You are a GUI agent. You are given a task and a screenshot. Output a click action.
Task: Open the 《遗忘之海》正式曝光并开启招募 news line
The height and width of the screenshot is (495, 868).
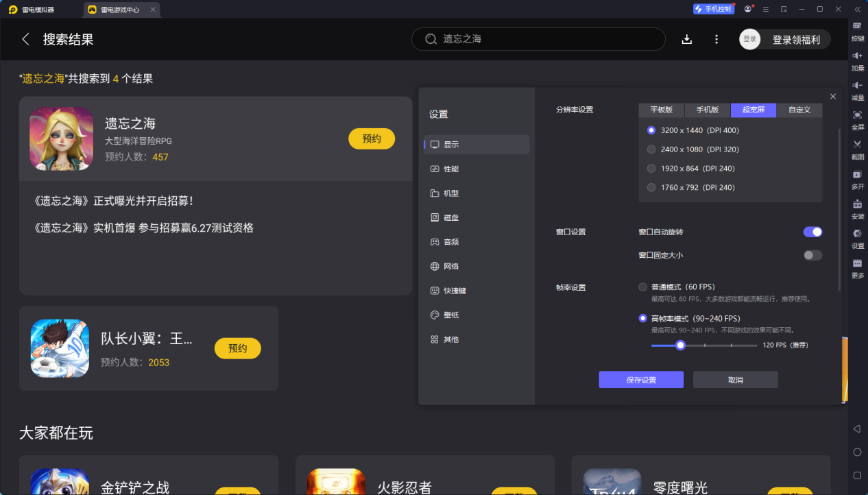tap(113, 201)
